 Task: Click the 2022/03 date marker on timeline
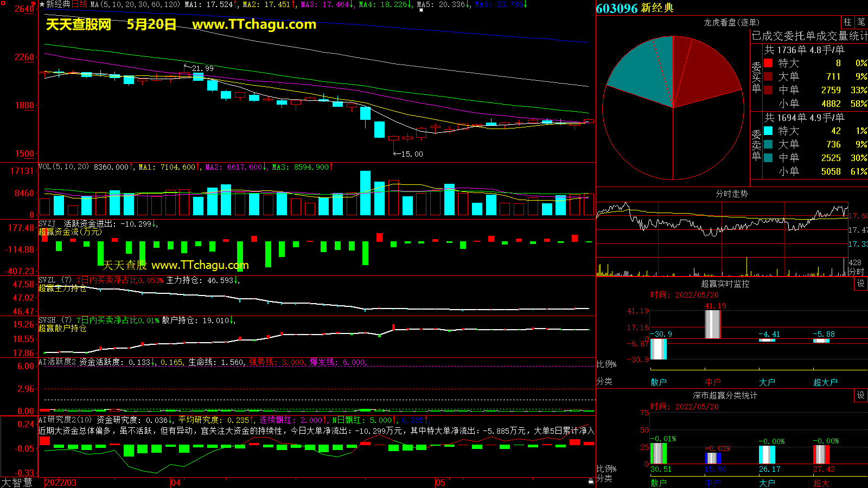tap(60, 483)
